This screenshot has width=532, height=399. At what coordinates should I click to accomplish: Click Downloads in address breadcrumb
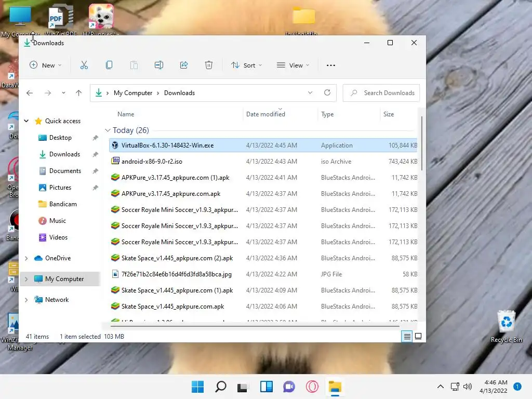click(179, 93)
